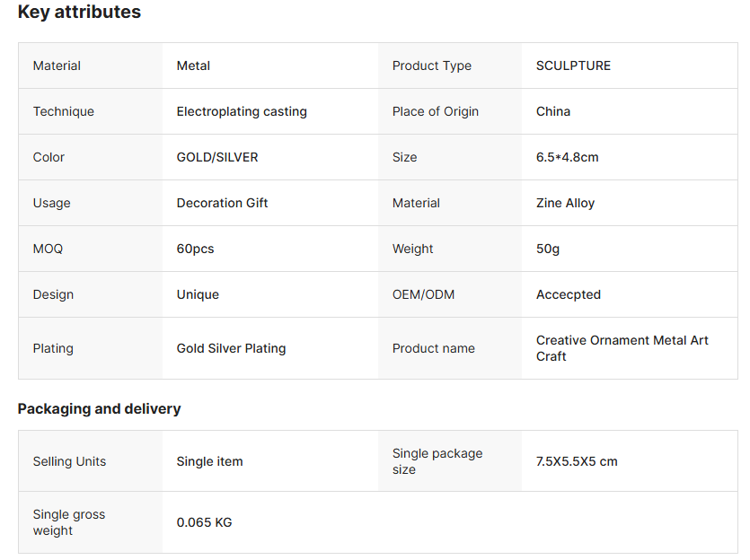Image resolution: width=750 pixels, height=560 pixels.
Task: Click the 6.5*4.8cm size value
Action: (567, 157)
